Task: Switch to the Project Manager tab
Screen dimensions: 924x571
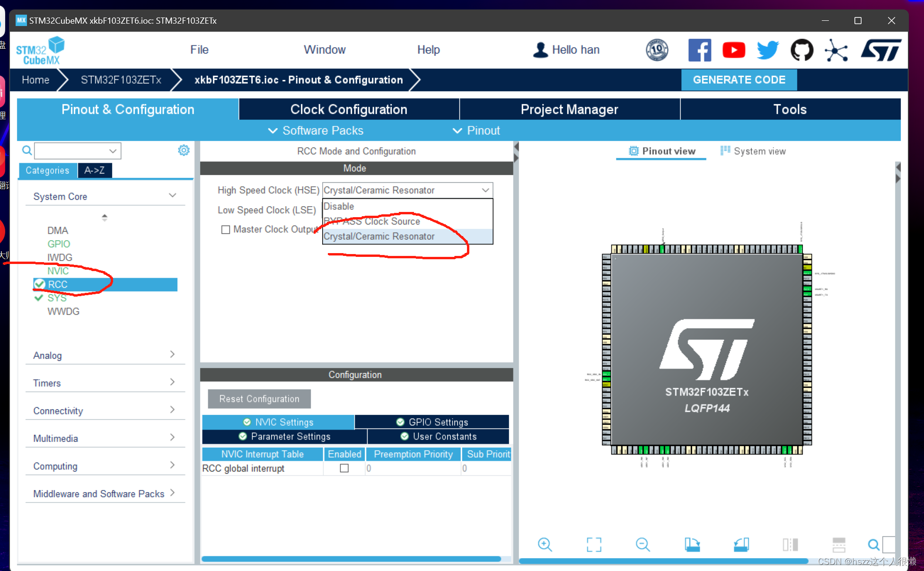Action: [570, 109]
